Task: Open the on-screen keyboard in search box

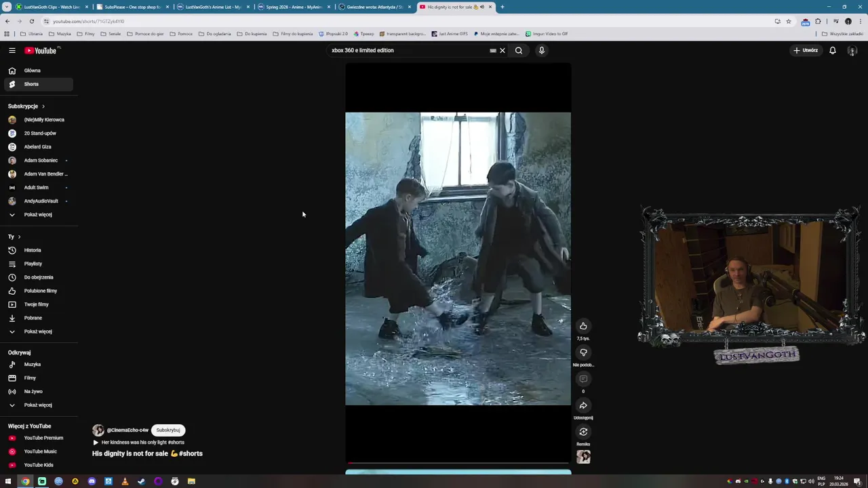Action: pyautogui.click(x=493, y=50)
